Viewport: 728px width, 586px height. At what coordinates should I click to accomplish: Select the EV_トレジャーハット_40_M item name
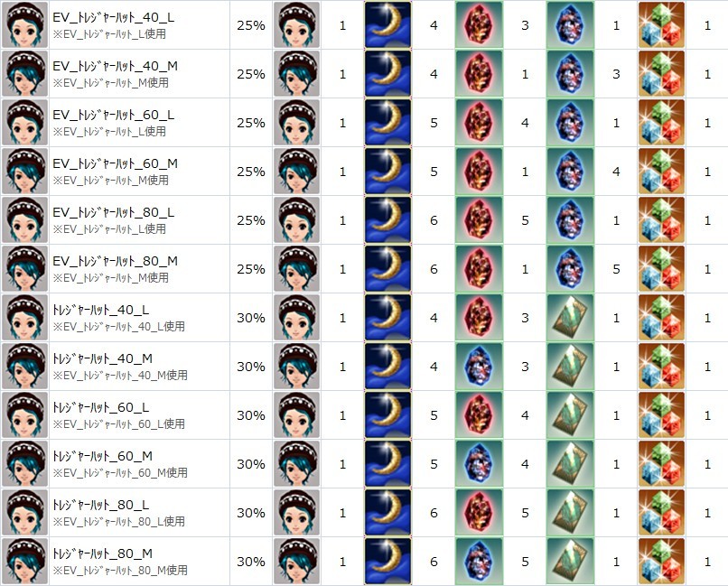click(115, 66)
